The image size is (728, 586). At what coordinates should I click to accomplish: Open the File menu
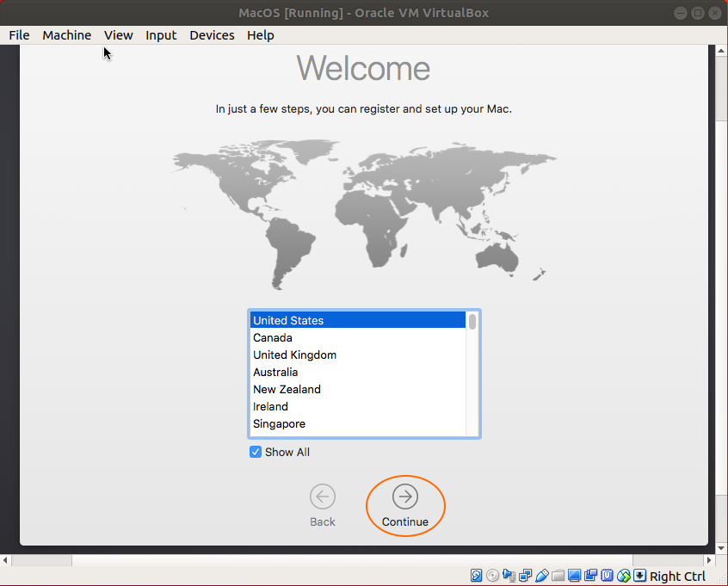[x=19, y=35]
